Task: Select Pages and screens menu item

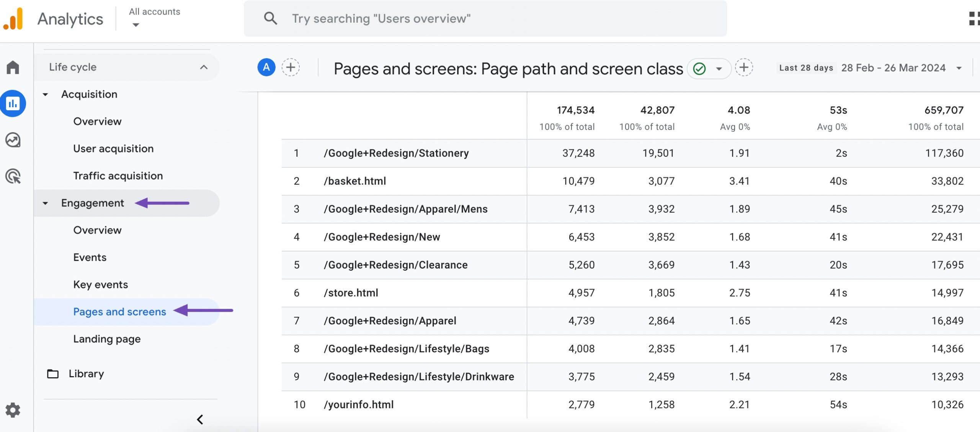Action: coord(119,311)
